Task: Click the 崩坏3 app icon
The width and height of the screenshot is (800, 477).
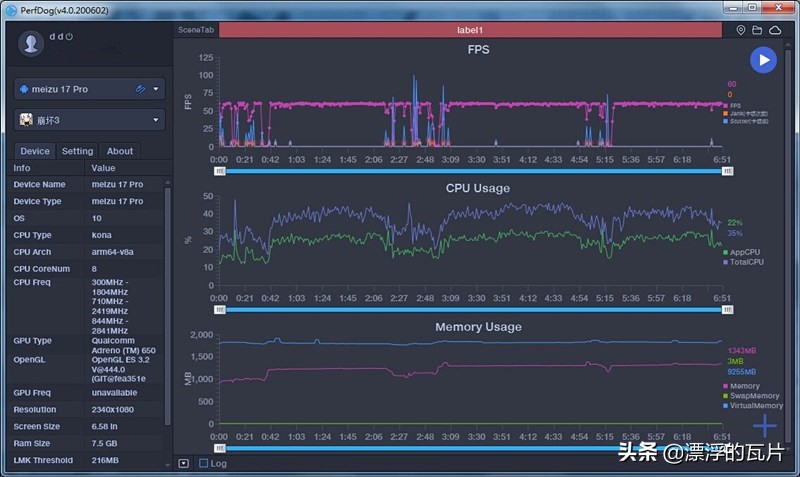Action: coord(26,120)
